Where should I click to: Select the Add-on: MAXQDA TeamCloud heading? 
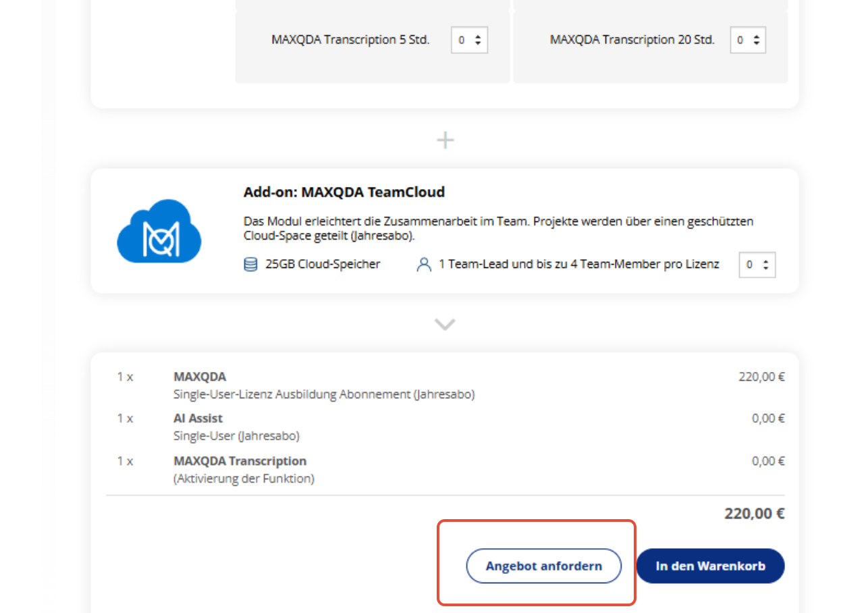(344, 192)
